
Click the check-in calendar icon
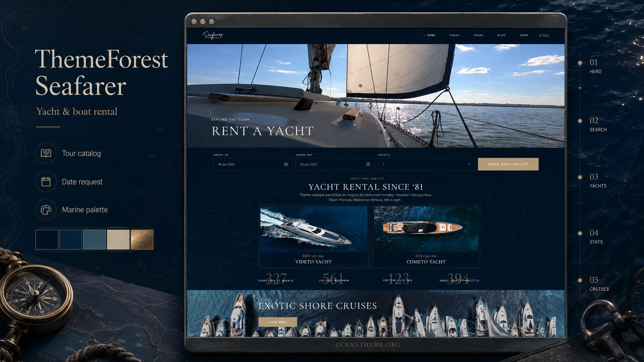286,164
